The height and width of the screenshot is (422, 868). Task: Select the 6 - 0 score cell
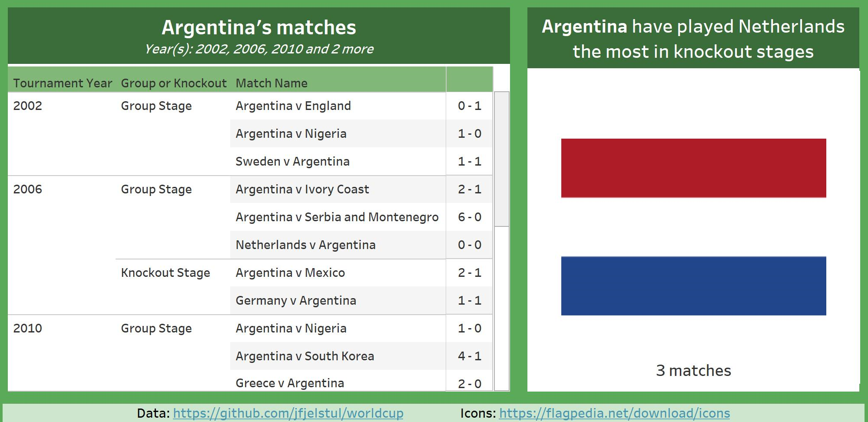coord(469,217)
